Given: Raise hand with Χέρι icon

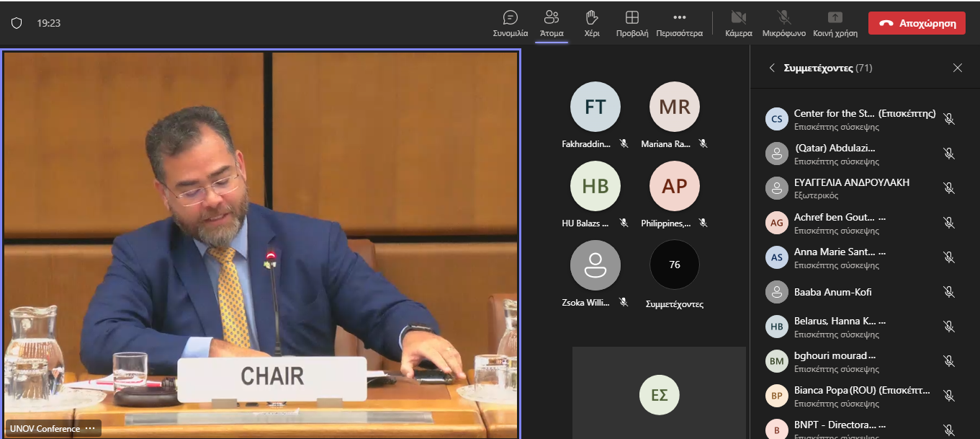Looking at the screenshot, I should [x=592, y=23].
